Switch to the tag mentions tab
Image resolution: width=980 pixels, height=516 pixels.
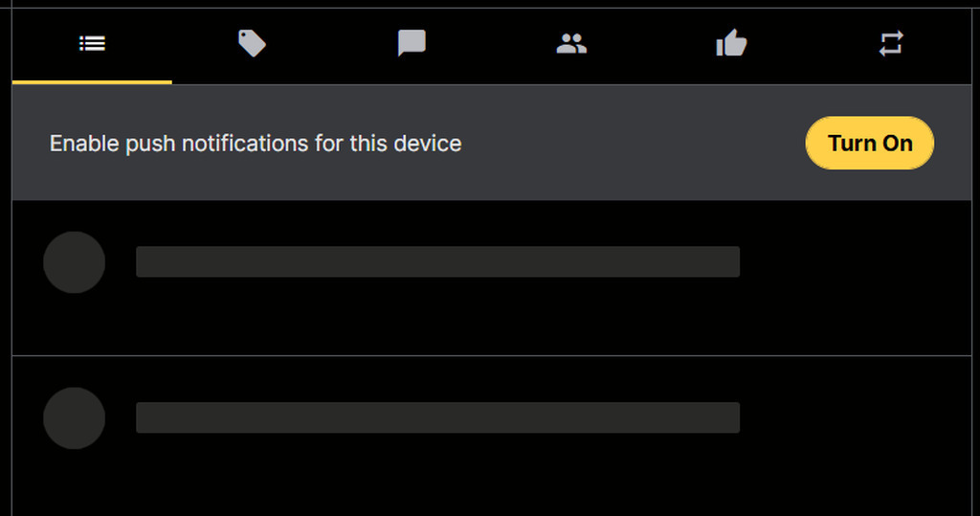(x=252, y=44)
